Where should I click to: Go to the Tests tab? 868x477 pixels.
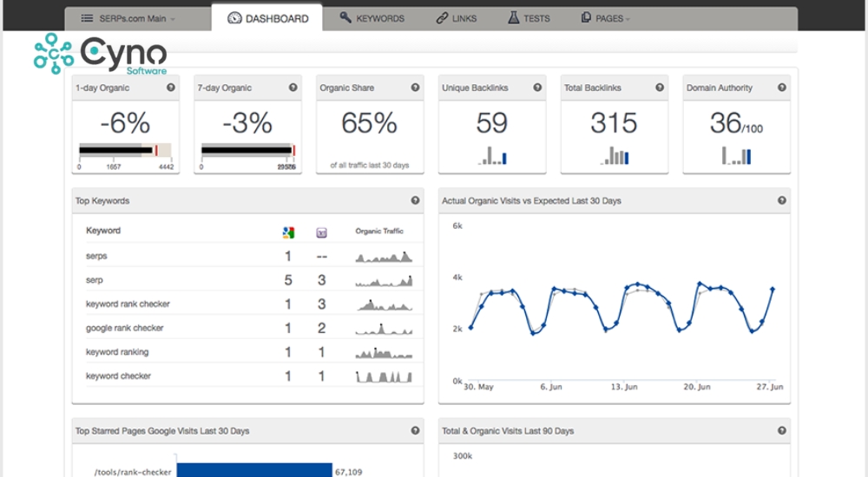529,18
